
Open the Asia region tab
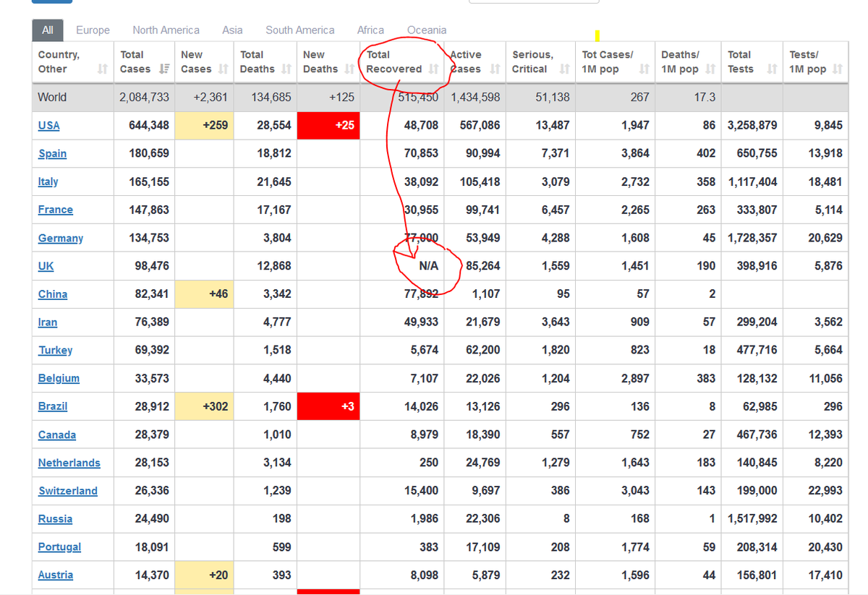point(232,30)
